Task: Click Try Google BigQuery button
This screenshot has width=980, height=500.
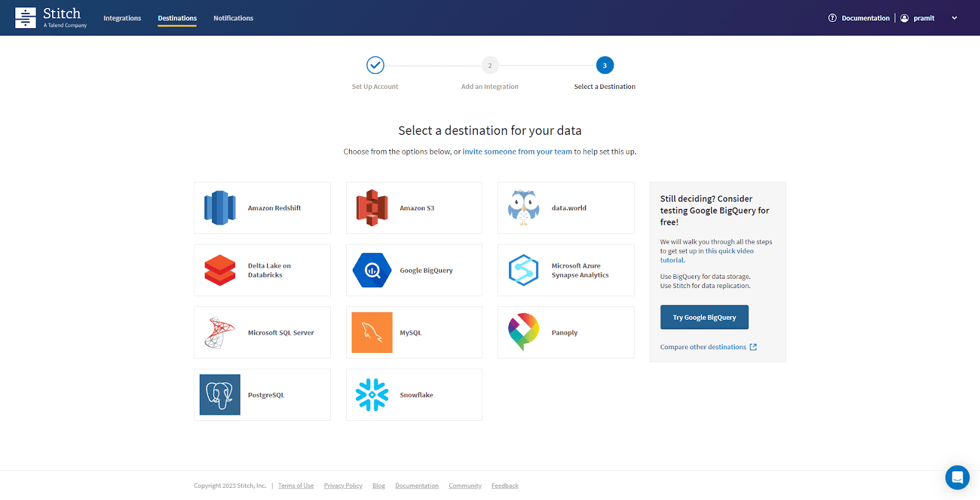Action: pyautogui.click(x=704, y=317)
